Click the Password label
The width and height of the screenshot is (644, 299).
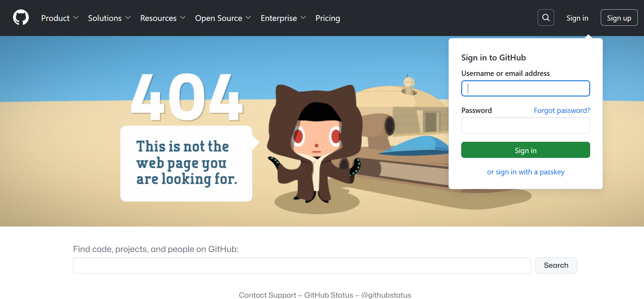click(476, 110)
